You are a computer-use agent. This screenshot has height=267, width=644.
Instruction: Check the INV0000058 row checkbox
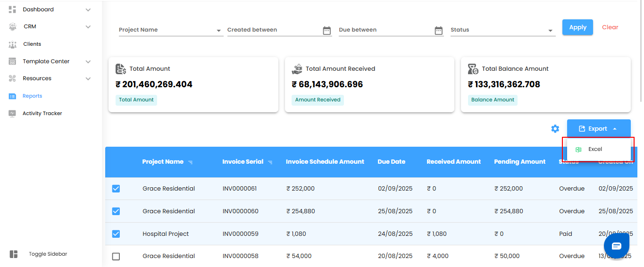tap(116, 257)
